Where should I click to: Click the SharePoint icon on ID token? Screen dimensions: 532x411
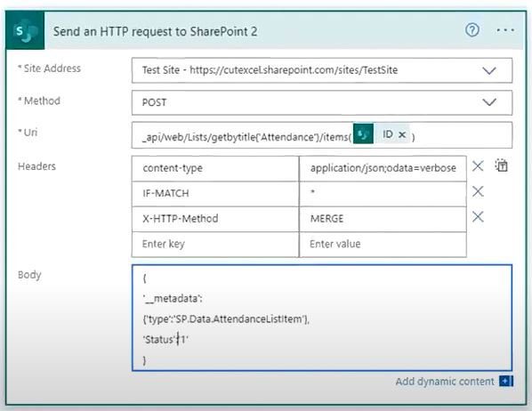(363, 133)
